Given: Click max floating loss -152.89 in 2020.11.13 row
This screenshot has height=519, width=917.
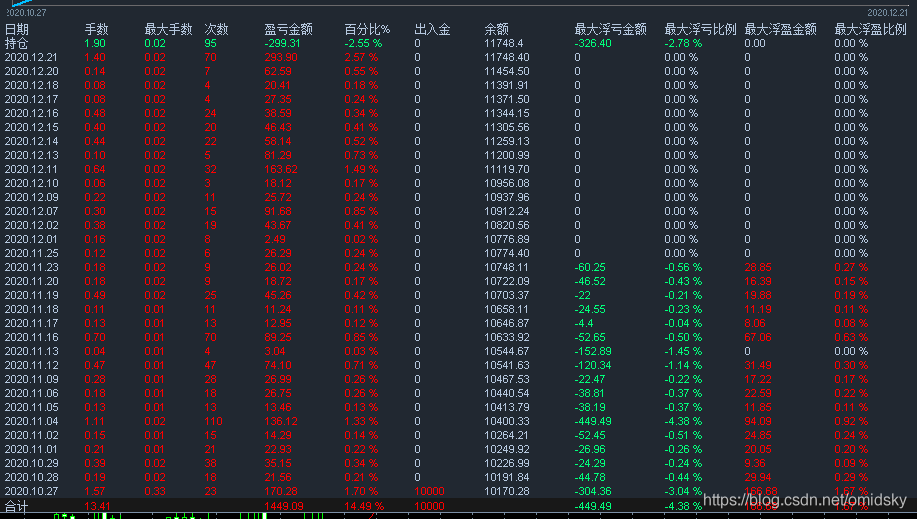Looking at the screenshot, I should pyautogui.click(x=593, y=352).
